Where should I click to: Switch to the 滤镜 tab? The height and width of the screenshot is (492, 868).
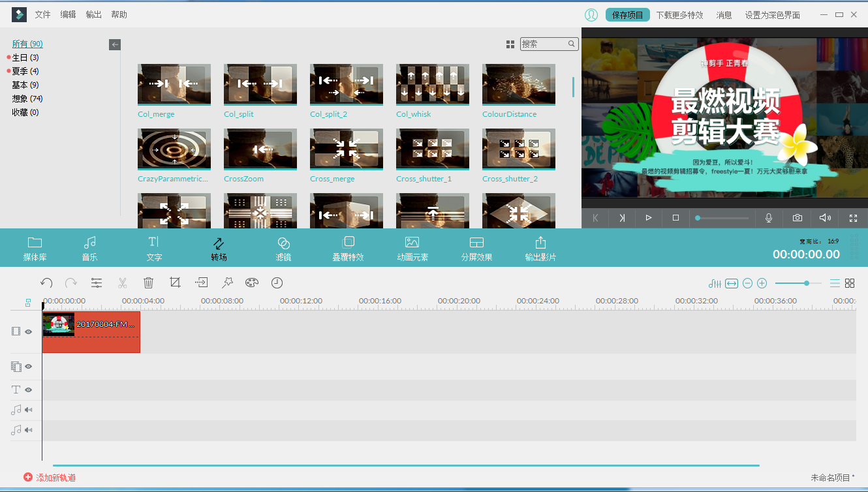(283, 248)
